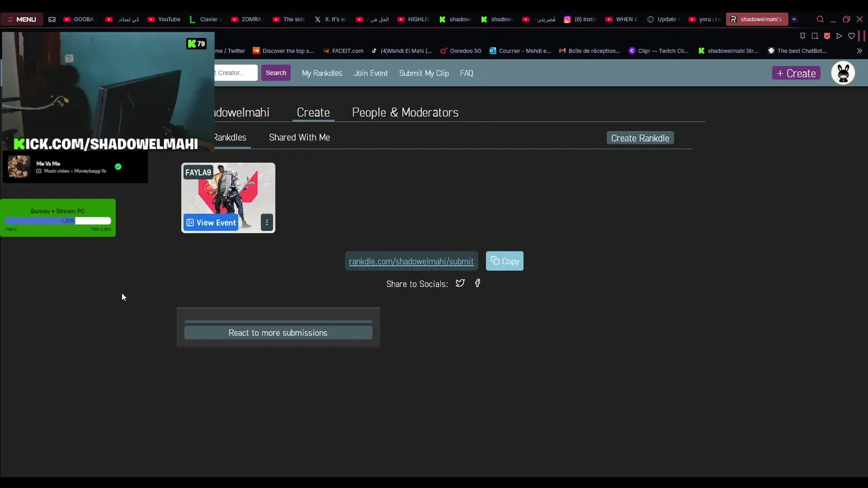
Task: Copy the submit link with Copy button
Action: click(x=505, y=261)
